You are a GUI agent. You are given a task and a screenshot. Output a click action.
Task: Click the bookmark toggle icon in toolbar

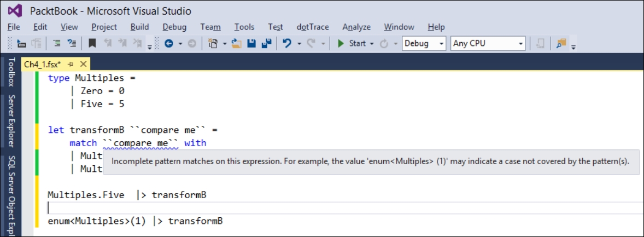click(x=92, y=43)
